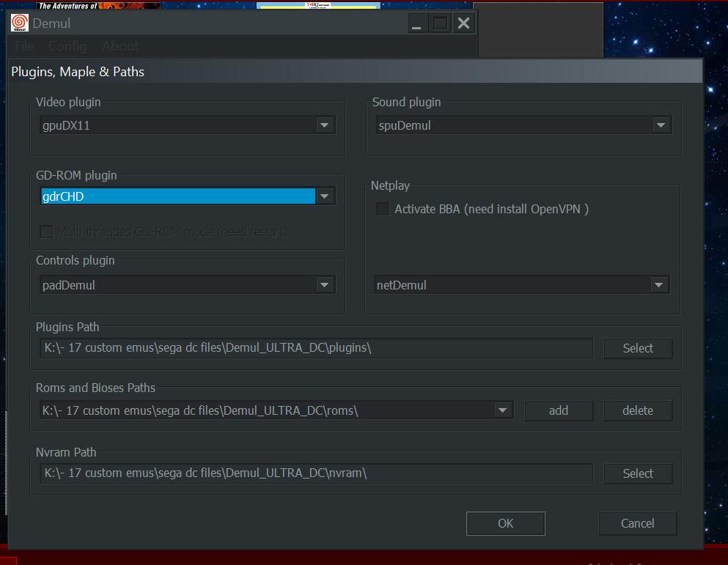This screenshot has width=728, height=565.
Task: Toggle Multi threaded GD-ROM mode checkbox
Action: [46, 231]
